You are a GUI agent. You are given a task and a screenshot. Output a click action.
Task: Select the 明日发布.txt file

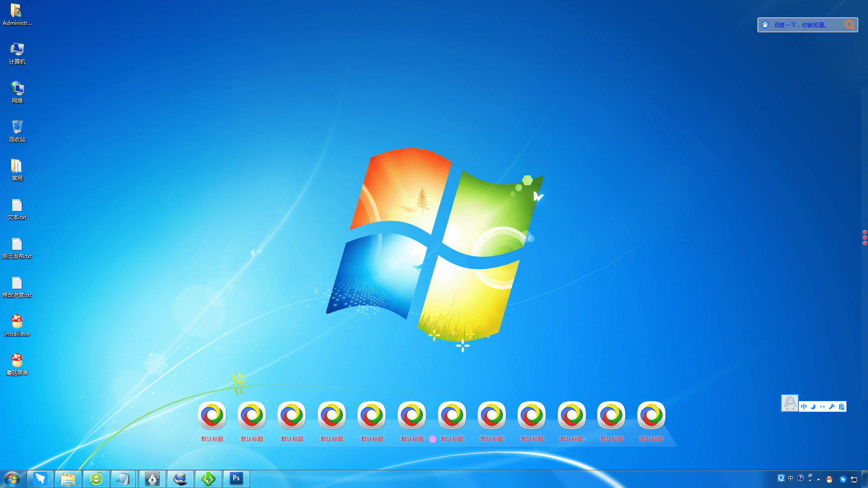click(x=17, y=248)
